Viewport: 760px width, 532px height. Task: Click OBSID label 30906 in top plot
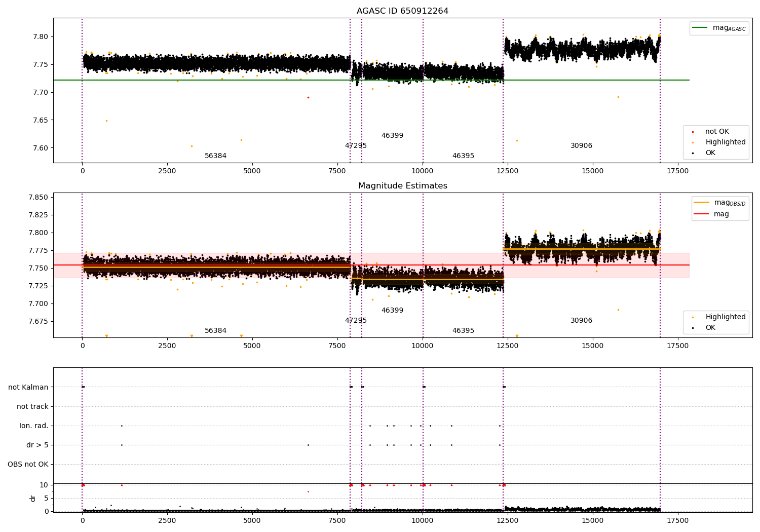581,146
